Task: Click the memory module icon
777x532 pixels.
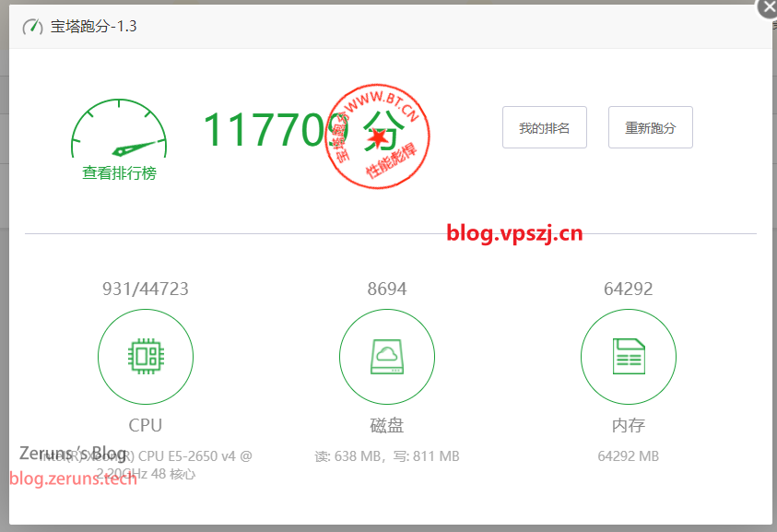Action: (629, 356)
